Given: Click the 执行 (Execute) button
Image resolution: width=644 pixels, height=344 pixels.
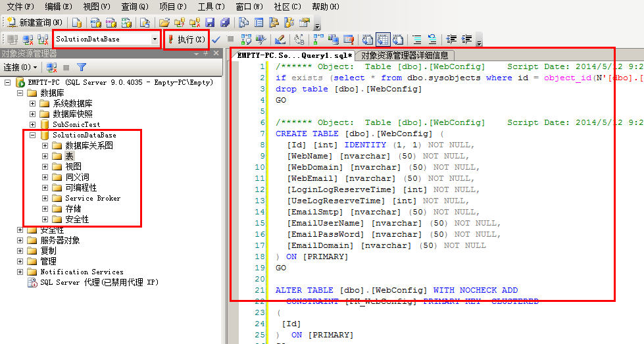Looking at the screenshot, I should coord(186,39).
